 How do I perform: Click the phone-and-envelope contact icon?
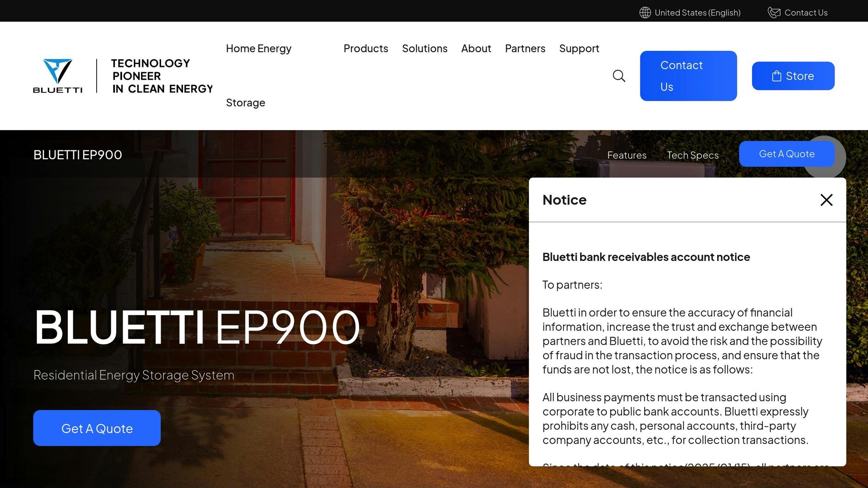pyautogui.click(x=774, y=13)
